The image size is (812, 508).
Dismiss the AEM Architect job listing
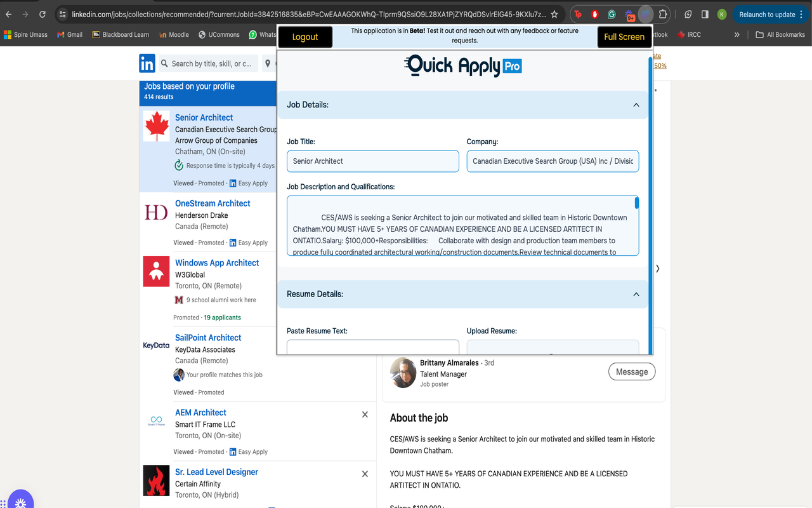[365, 414]
